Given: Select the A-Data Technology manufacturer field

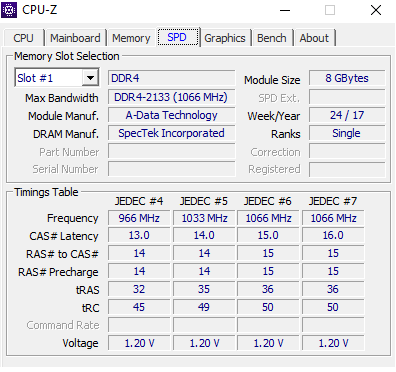Looking at the screenshot, I should tap(171, 115).
